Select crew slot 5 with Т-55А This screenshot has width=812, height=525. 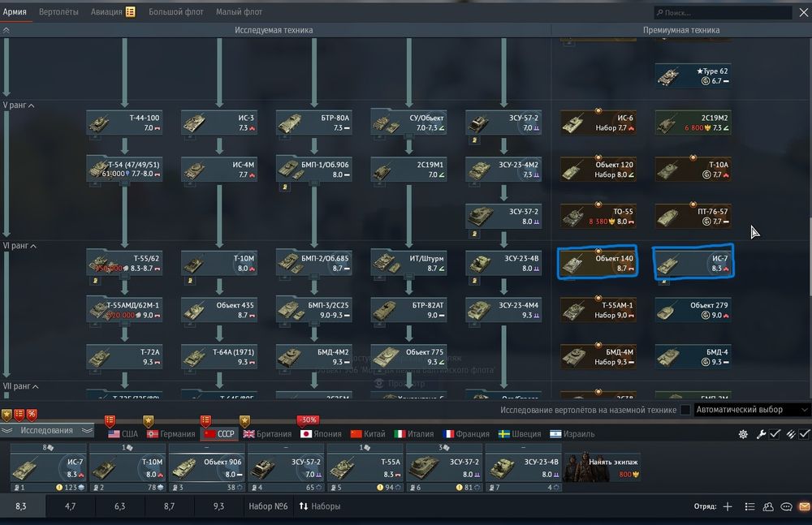tap(364, 467)
